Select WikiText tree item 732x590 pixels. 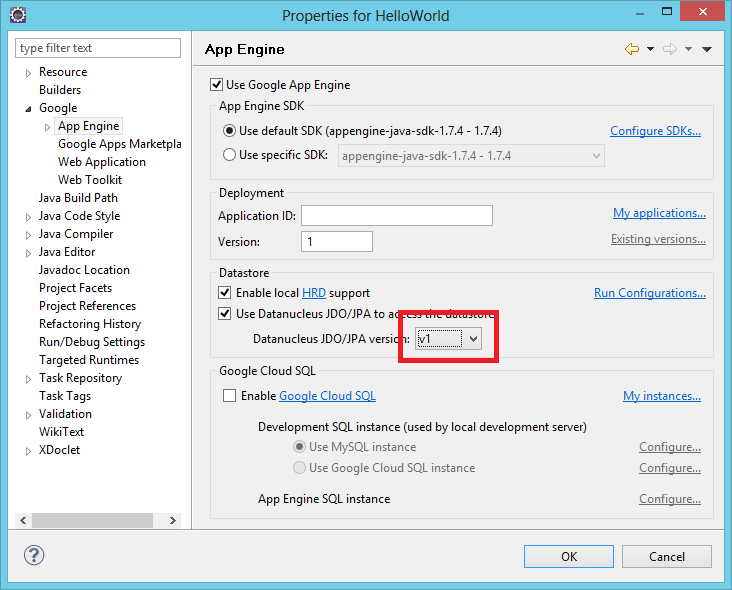point(61,432)
